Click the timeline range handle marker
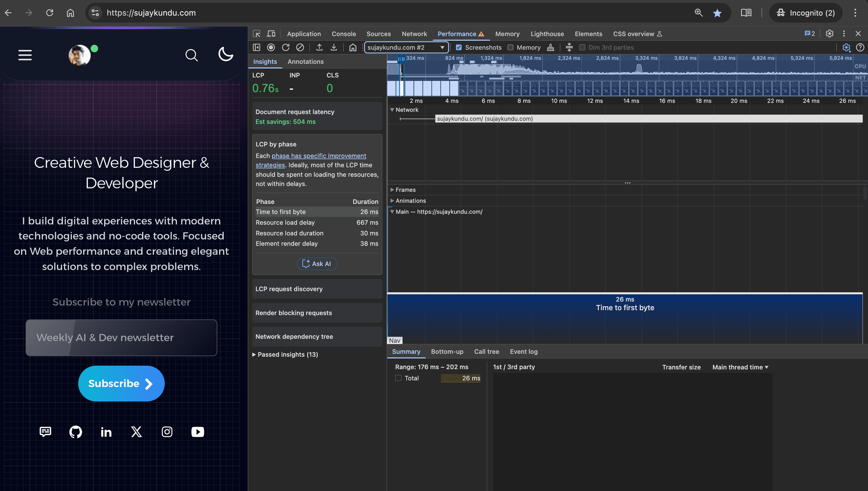 pos(401,59)
